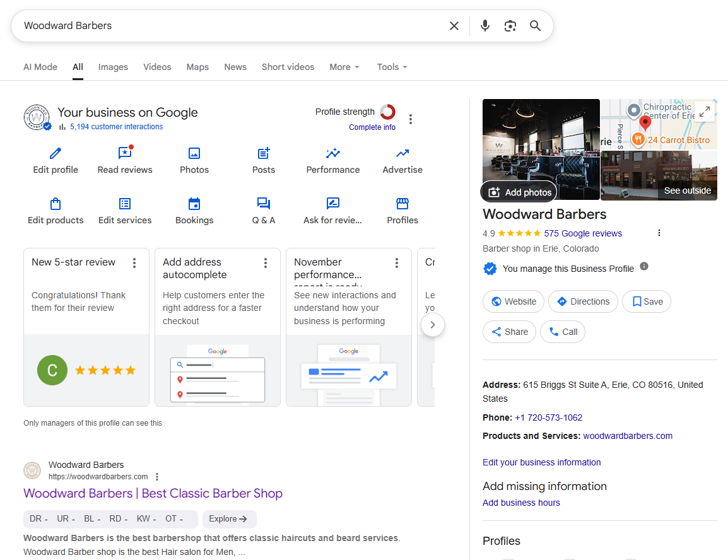Image resolution: width=728 pixels, height=560 pixels.
Task: Expand the More search filters dropdown
Action: [344, 67]
